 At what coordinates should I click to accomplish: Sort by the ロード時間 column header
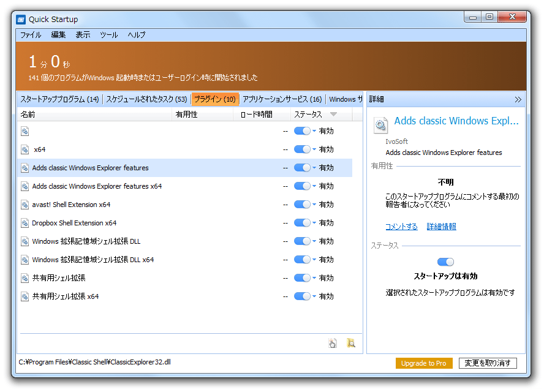pos(262,115)
